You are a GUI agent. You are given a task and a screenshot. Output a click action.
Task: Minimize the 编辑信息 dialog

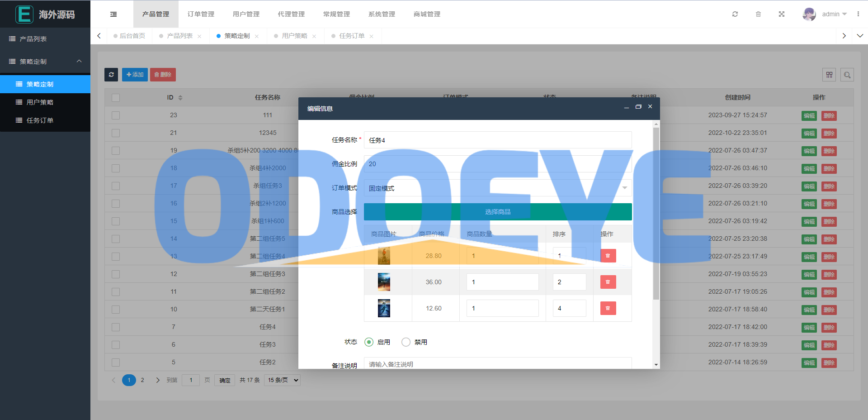(627, 107)
